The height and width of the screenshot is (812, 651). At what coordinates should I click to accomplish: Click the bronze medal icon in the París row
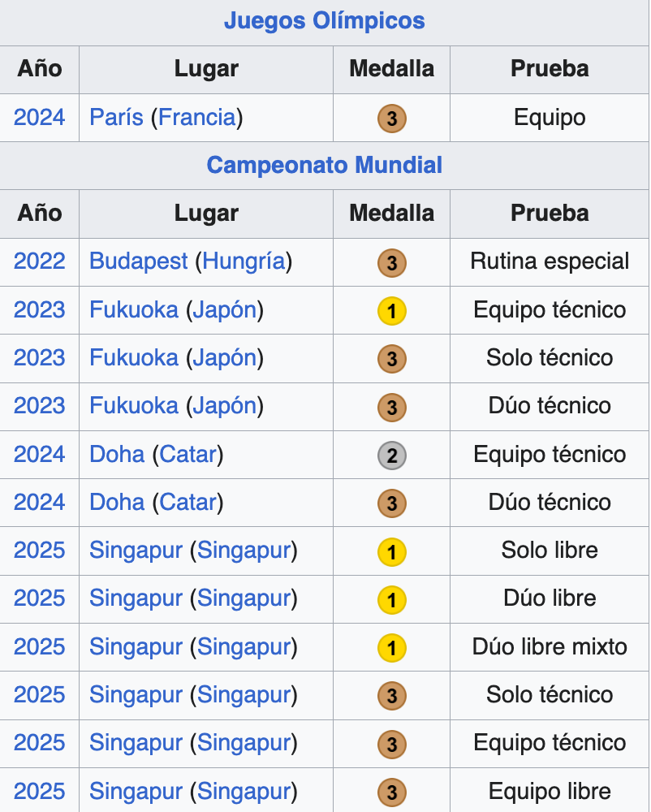point(391,119)
